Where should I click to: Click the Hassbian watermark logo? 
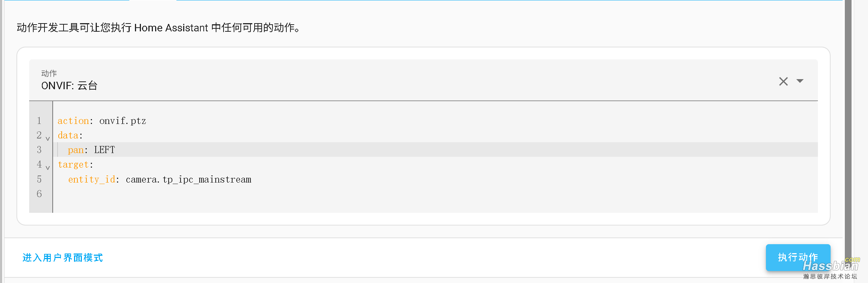pyautogui.click(x=831, y=266)
